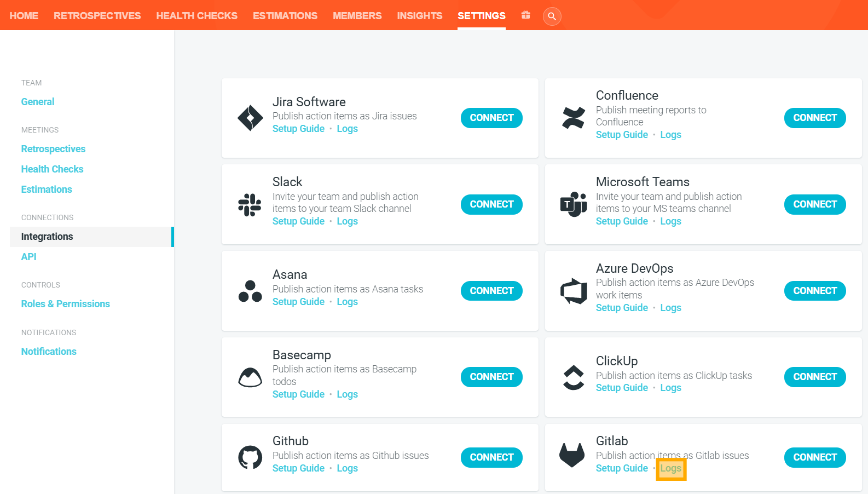The width and height of the screenshot is (868, 494).
Task: View Jira Software Logs
Action: 347,129
